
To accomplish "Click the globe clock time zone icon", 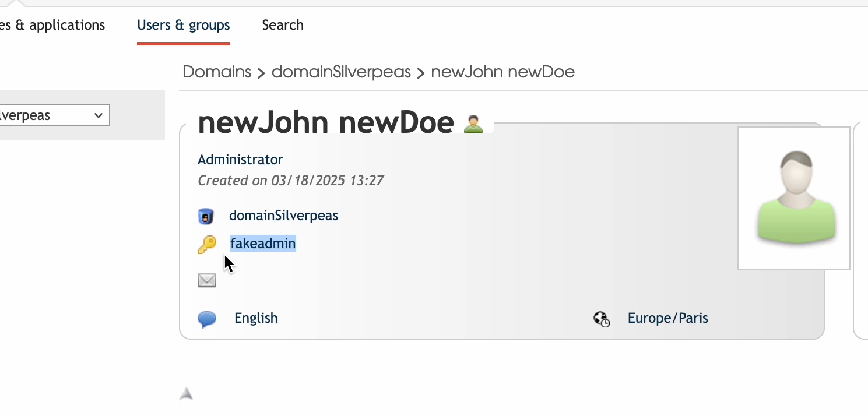I will 602,319.
